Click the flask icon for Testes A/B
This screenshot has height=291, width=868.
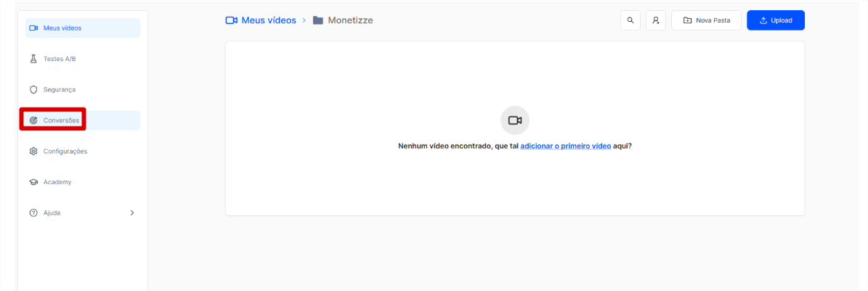[x=33, y=58]
